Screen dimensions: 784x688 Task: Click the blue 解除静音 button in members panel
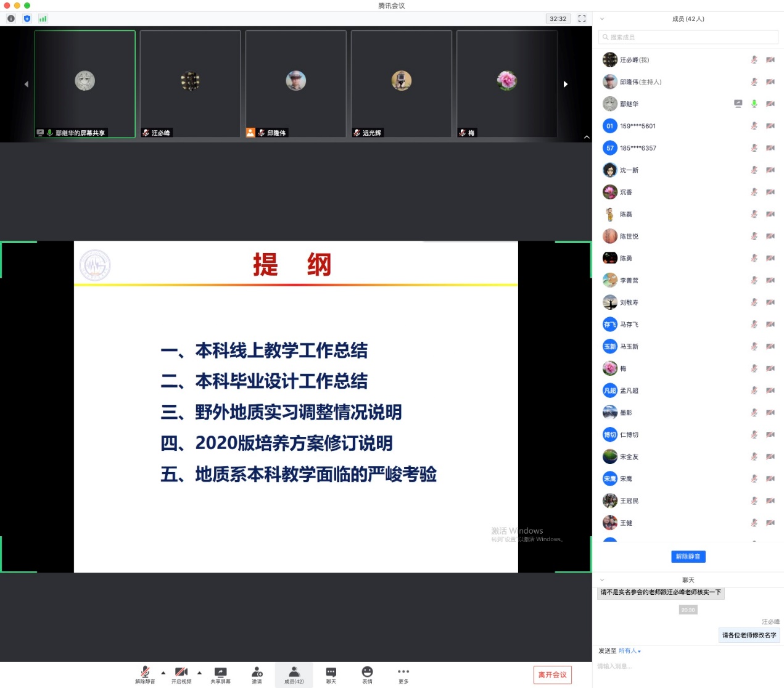tap(688, 557)
